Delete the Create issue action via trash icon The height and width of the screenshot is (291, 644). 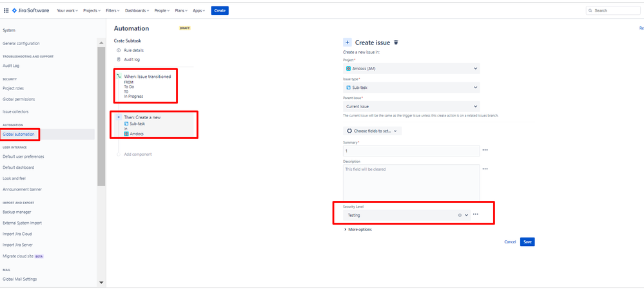pos(396,42)
